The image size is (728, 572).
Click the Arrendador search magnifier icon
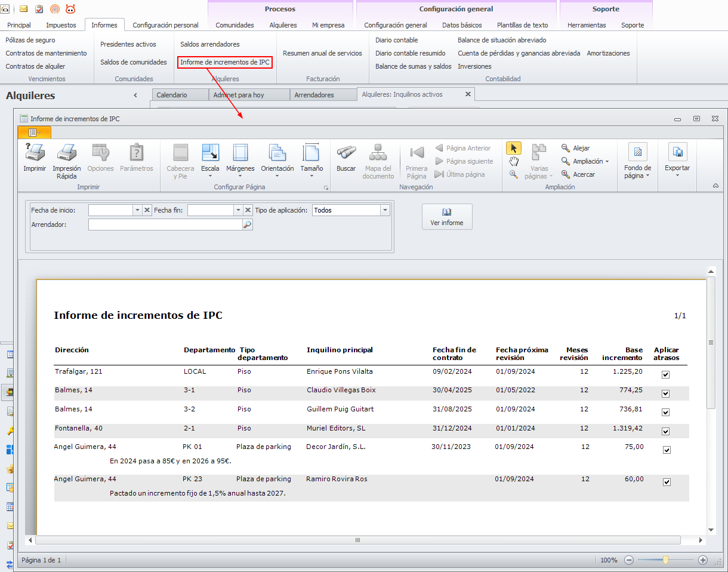(247, 225)
